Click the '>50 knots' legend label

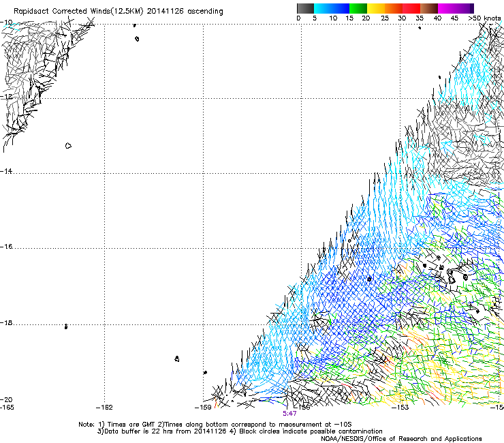coord(484,18)
